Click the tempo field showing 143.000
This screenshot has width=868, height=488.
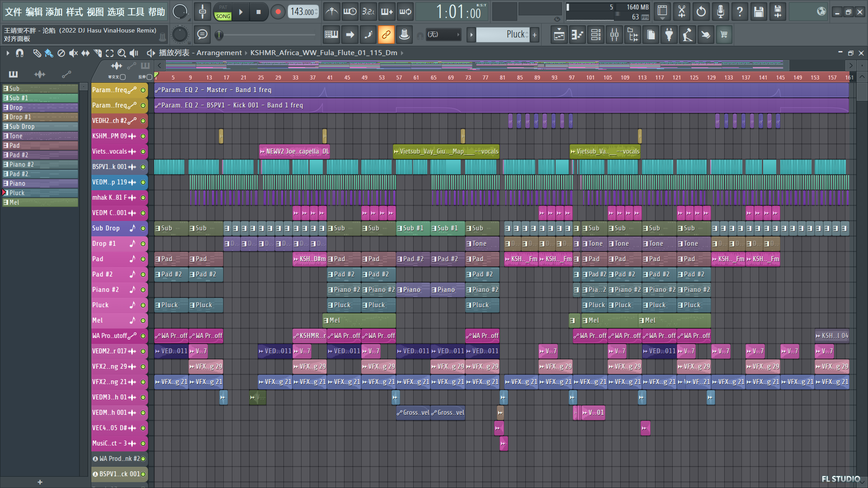(303, 12)
